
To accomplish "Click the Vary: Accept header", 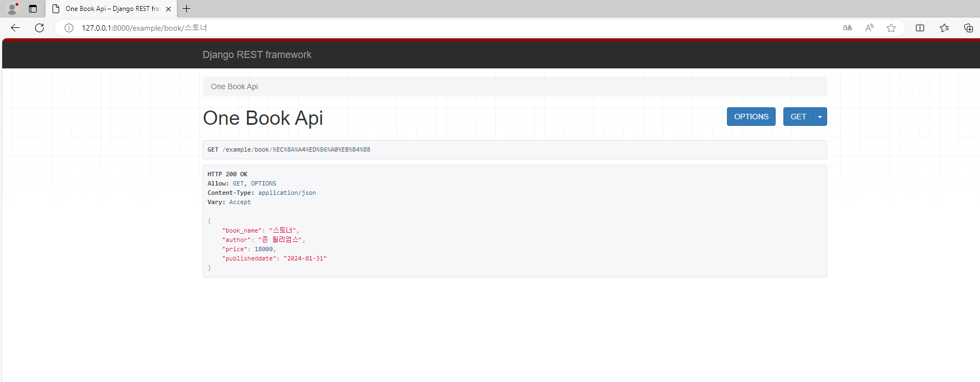I will 229,202.
